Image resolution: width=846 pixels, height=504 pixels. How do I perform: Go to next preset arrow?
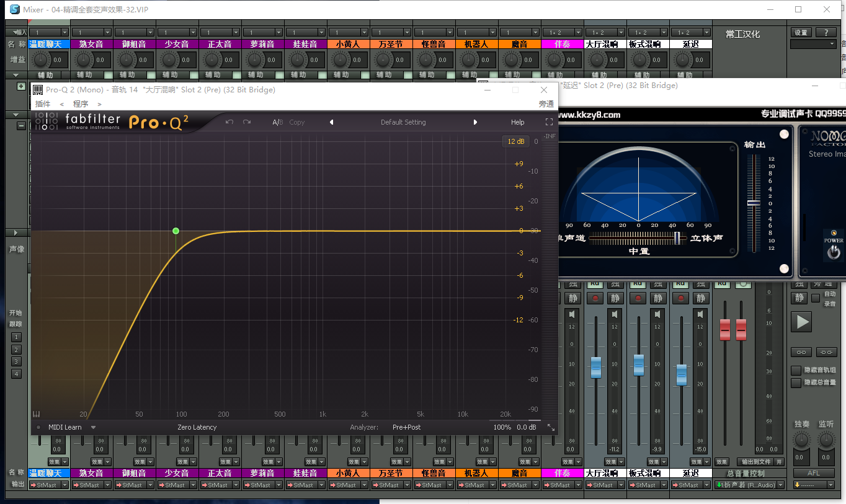click(x=475, y=122)
